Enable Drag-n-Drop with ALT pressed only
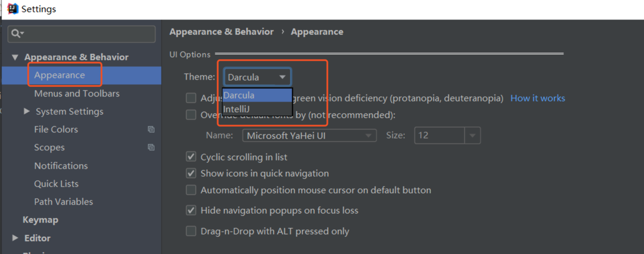Image resolution: width=644 pixels, height=254 pixels. 191,231
